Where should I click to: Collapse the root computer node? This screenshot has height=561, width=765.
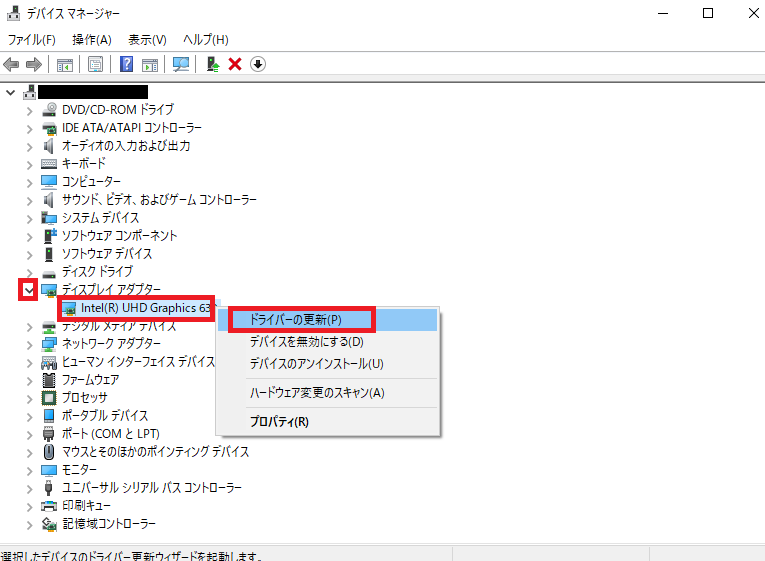[x=10, y=92]
